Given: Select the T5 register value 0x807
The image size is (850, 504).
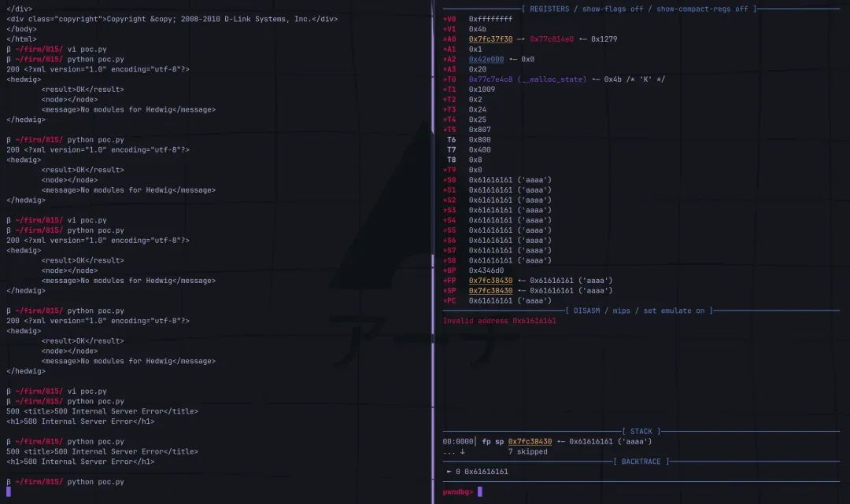Looking at the screenshot, I should coord(480,130).
